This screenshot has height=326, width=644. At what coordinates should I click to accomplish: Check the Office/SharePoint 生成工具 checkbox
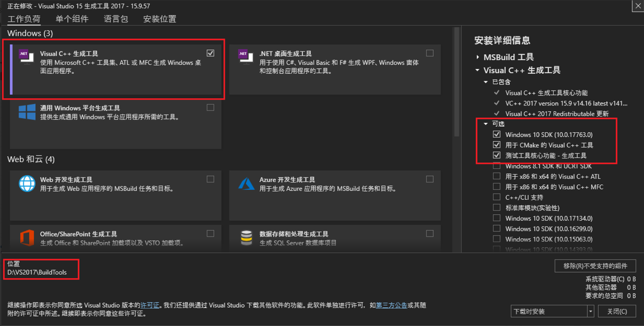click(x=211, y=233)
